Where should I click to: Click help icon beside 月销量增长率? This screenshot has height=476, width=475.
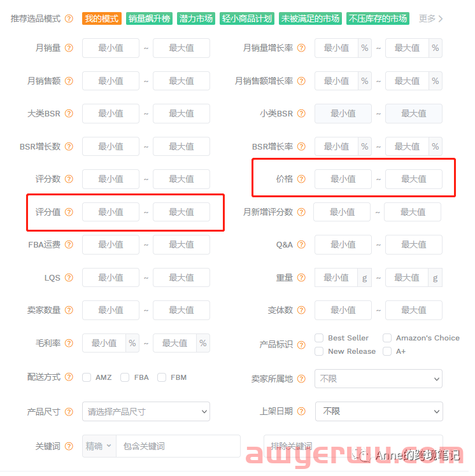301,48
